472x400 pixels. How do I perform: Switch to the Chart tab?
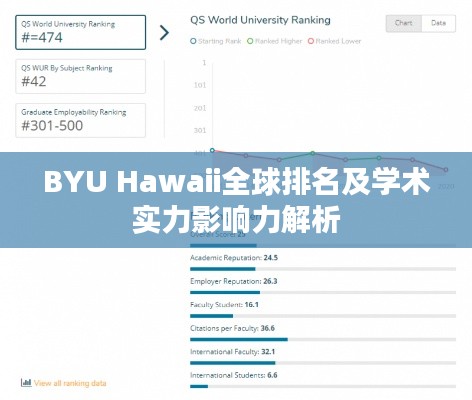[404, 23]
